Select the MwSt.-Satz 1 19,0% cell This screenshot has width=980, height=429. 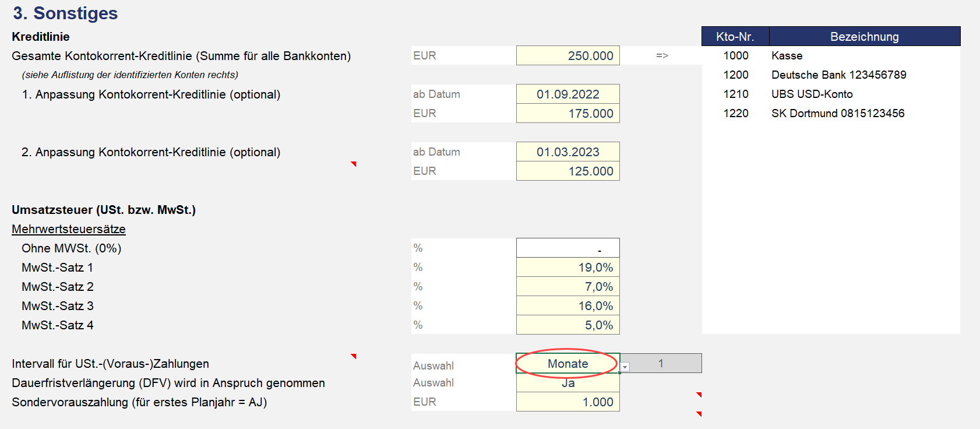pyautogui.click(x=568, y=267)
